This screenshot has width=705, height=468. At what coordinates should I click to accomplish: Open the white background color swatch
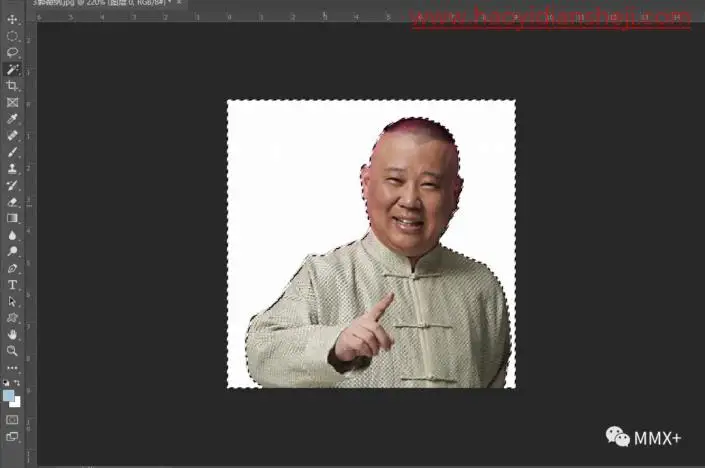pos(17,403)
